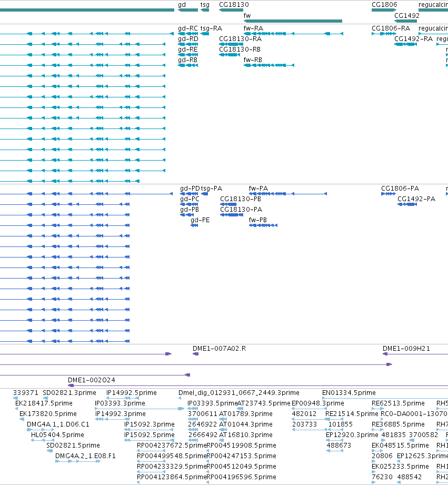Image resolution: width=448 pixels, height=485 pixels.
Task: Select the EP00948.3prime EST
Action: pos(309,409)
